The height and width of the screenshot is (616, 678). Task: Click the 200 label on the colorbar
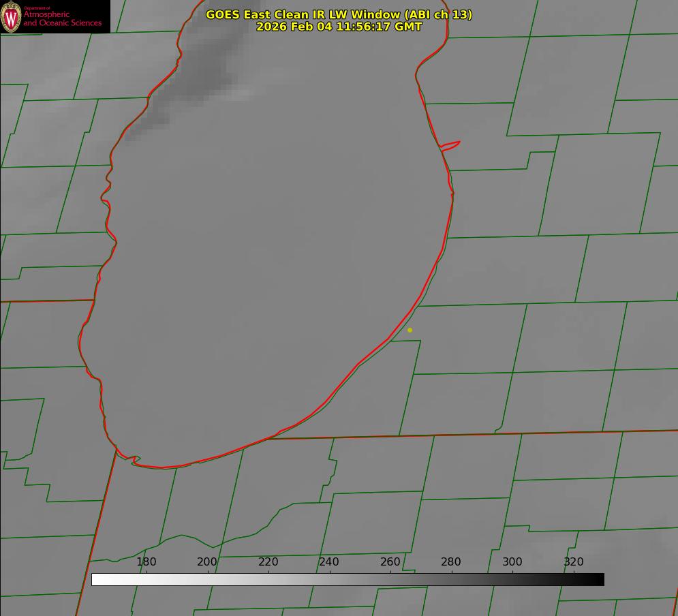[x=207, y=562]
